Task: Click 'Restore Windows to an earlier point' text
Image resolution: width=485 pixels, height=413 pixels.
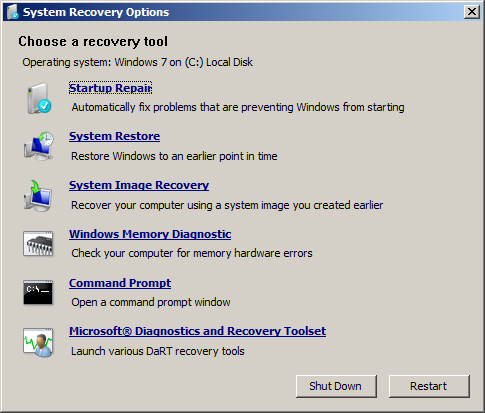Action: [174, 156]
